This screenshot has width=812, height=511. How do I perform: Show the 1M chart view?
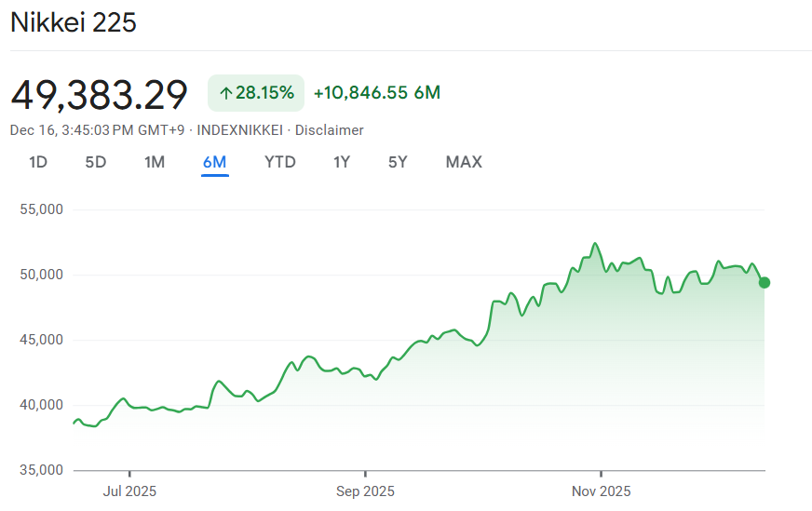click(155, 162)
